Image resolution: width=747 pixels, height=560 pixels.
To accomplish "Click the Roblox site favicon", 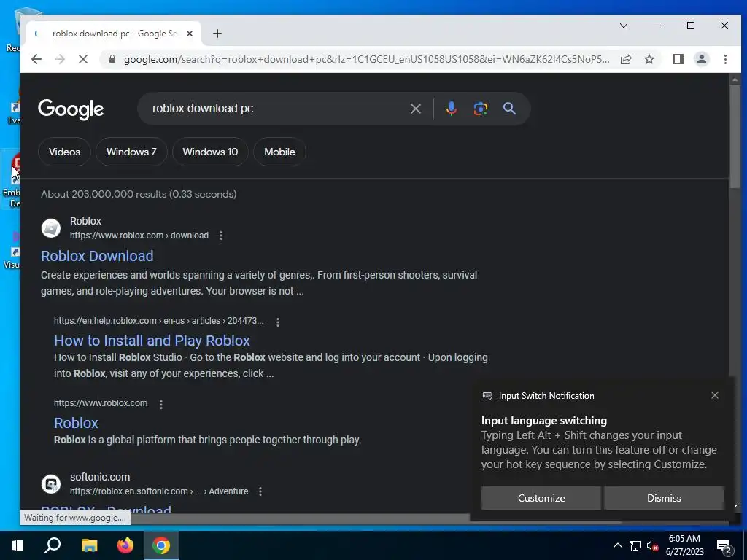I will pos(51,228).
